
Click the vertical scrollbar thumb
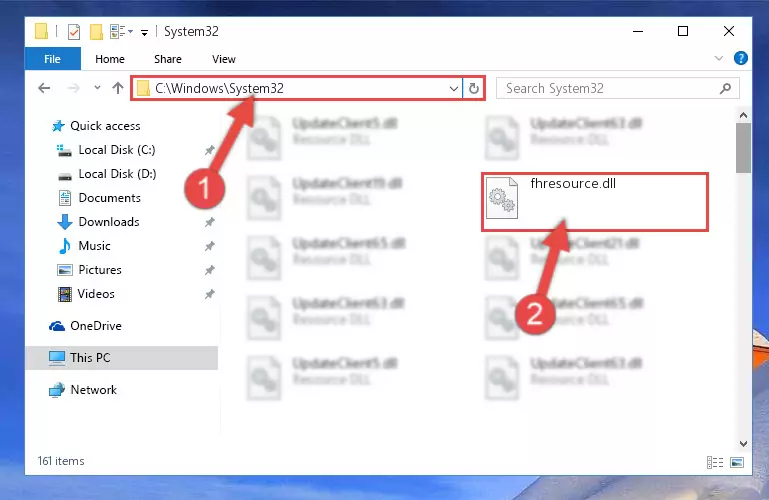[743, 148]
